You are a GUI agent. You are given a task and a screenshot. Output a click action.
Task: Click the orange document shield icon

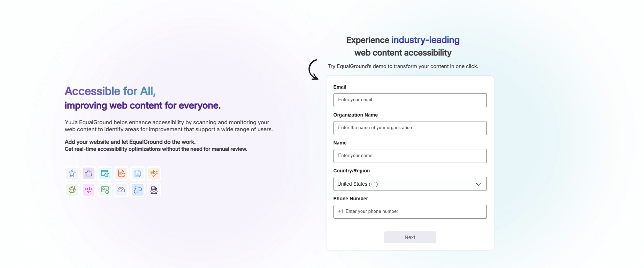121,173
